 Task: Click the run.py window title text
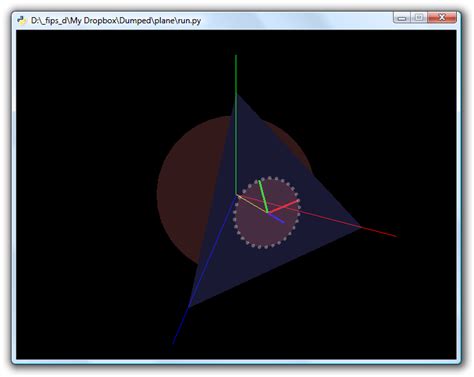pos(116,21)
